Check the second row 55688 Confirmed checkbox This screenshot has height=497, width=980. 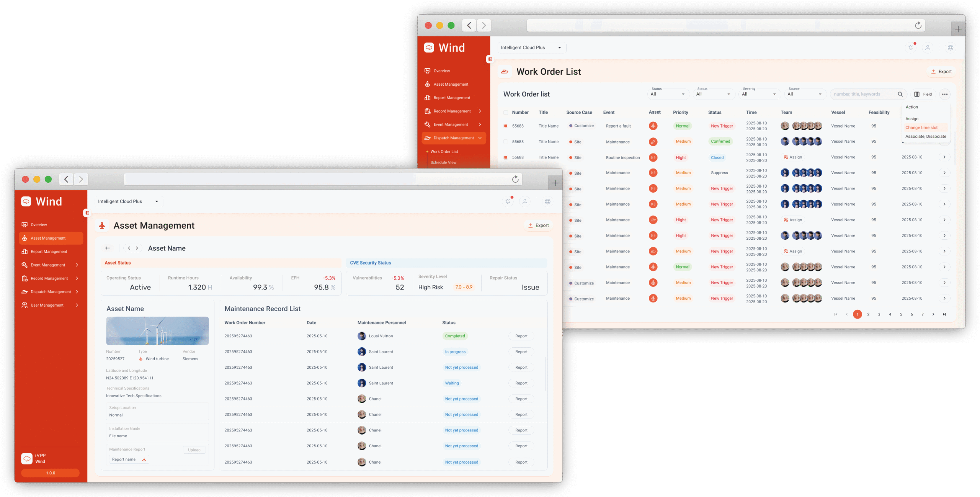(x=506, y=142)
